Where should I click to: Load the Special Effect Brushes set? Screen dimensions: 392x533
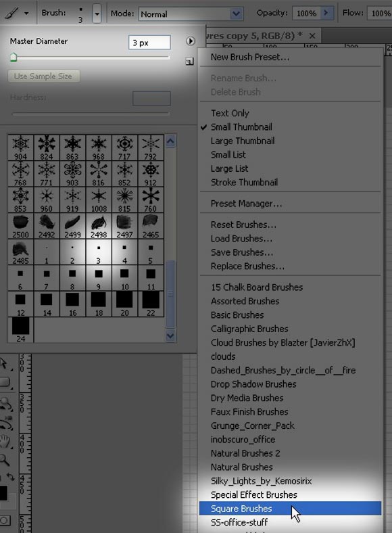(253, 495)
